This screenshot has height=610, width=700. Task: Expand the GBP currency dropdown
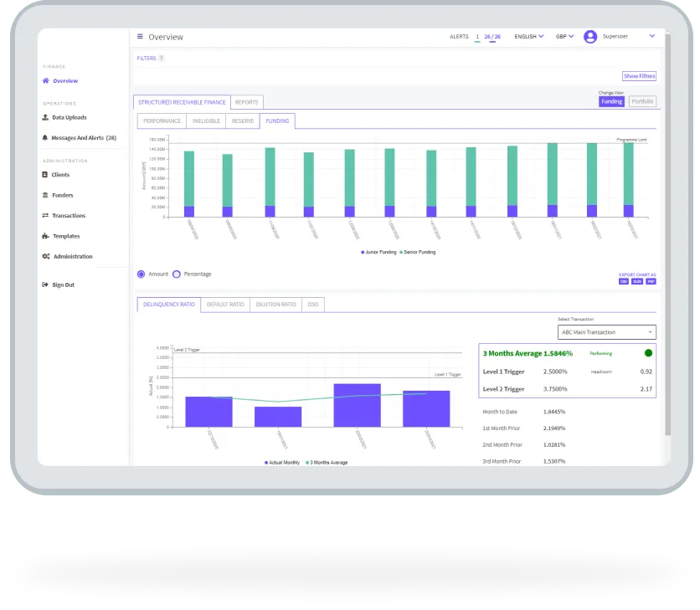pyautogui.click(x=564, y=37)
